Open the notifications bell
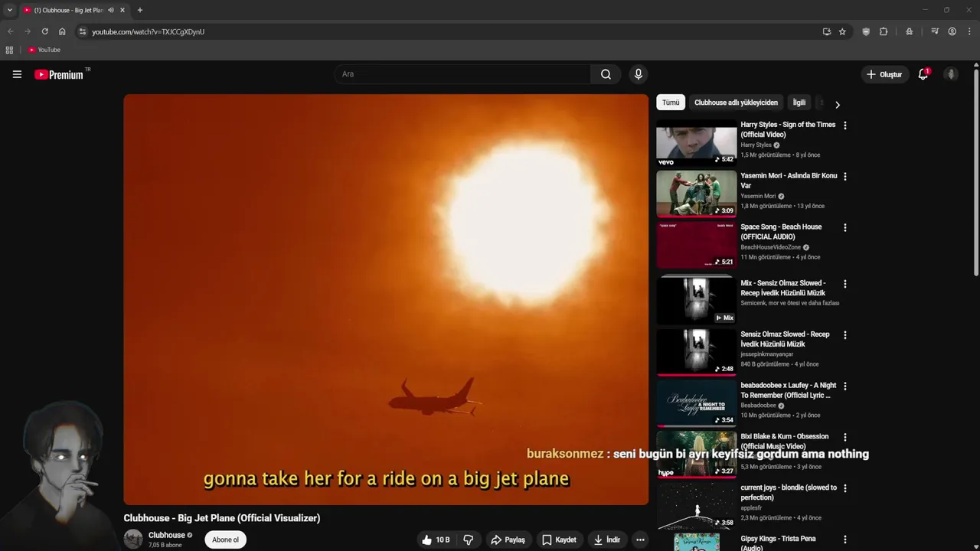Viewport: 980px width, 551px height. [923, 74]
